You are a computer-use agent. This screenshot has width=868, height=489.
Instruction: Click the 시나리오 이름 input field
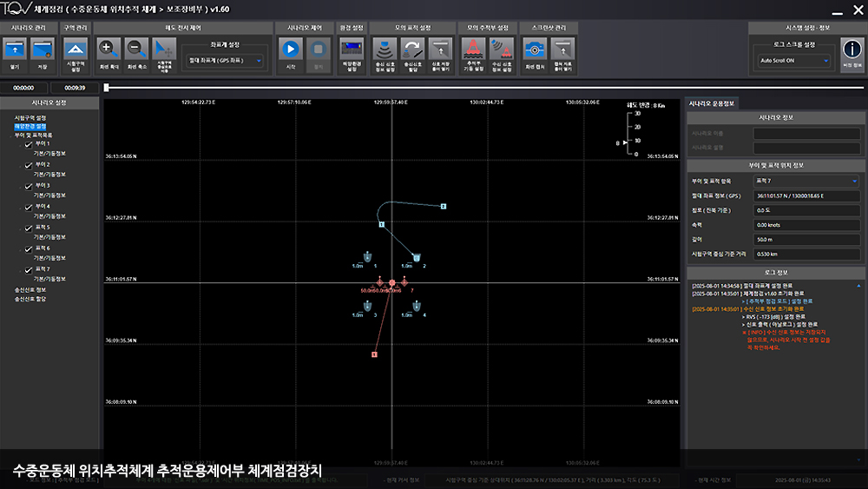pyautogui.click(x=806, y=134)
